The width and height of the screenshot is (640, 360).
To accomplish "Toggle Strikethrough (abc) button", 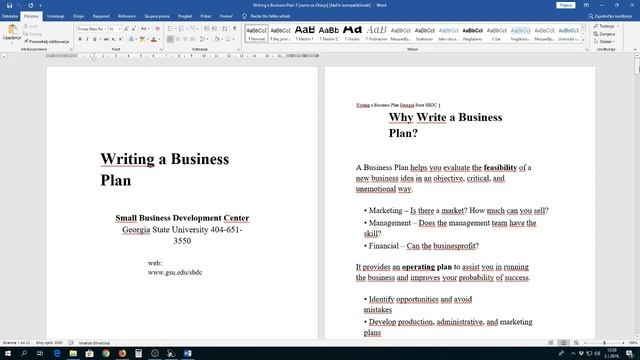I will (106, 39).
